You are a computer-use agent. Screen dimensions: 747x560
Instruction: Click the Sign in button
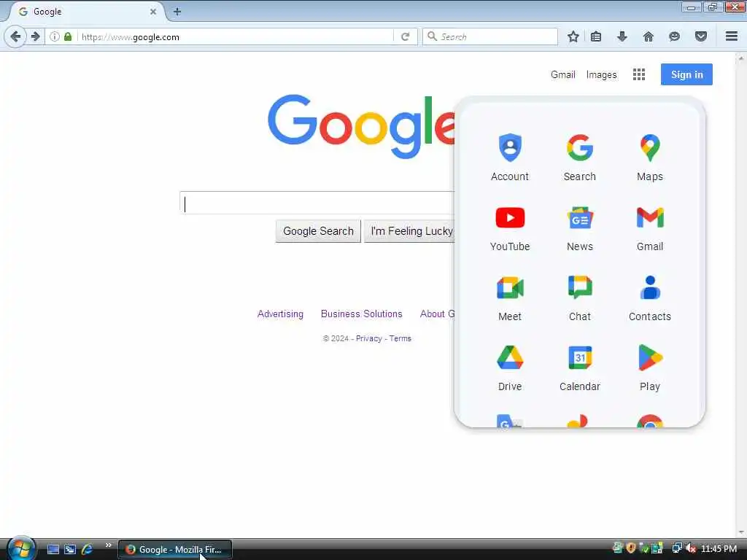coord(686,74)
